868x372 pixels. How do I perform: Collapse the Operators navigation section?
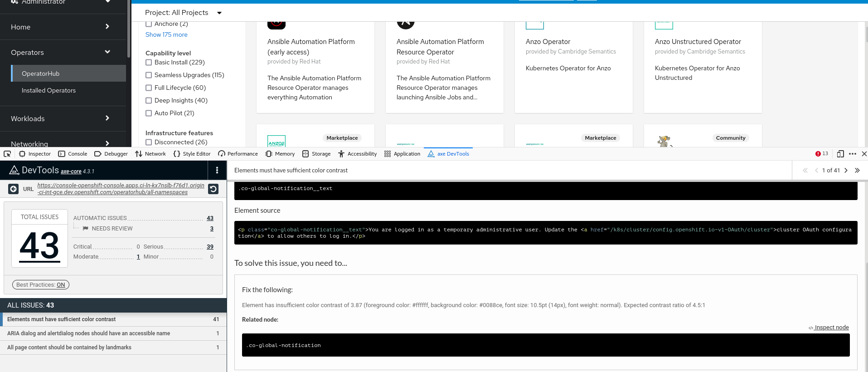pyautogui.click(x=63, y=52)
